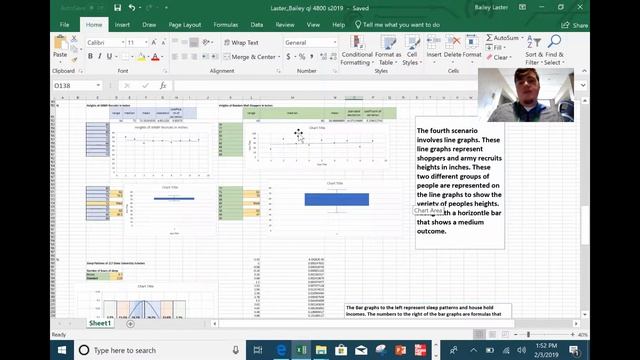
Task: Switch to the Draw tab
Action: tap(149, 24)
